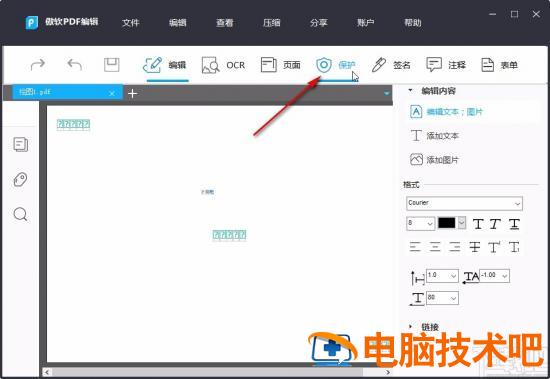Save the document with the floppy icon
The image size is (550, 379).
coord(112,65)
